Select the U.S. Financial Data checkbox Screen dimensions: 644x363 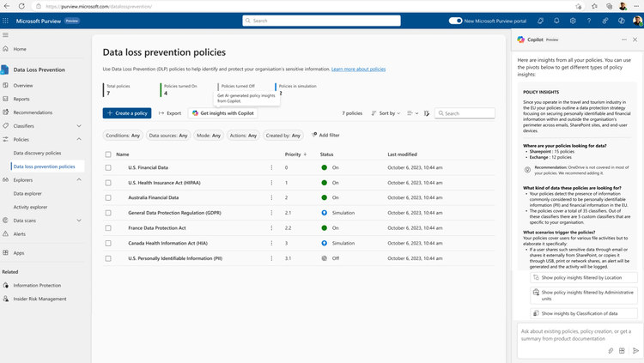(x=108, y=167)
